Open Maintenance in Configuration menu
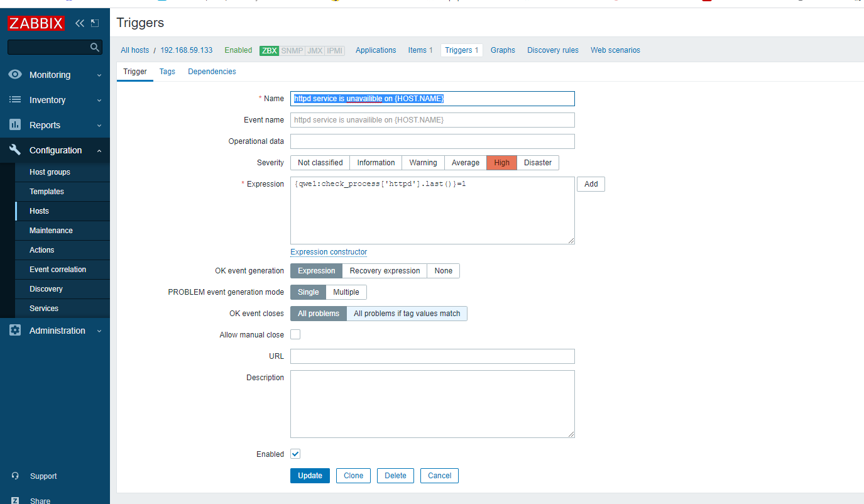The image size is (864, 504). point(62,231)
